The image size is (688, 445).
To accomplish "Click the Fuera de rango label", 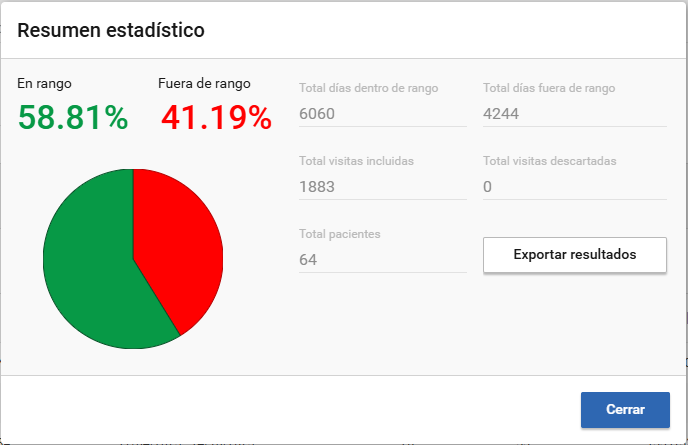I will pyautogui.click(x=204, y=83).
